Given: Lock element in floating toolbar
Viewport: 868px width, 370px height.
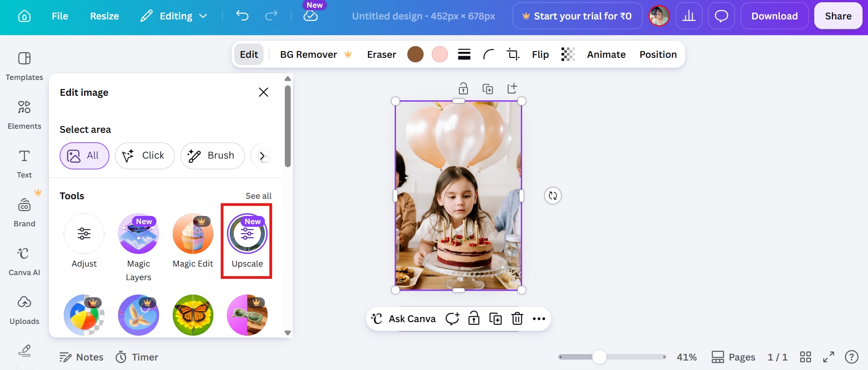Looking at the screenshot, I should click(x=474, y=319).
